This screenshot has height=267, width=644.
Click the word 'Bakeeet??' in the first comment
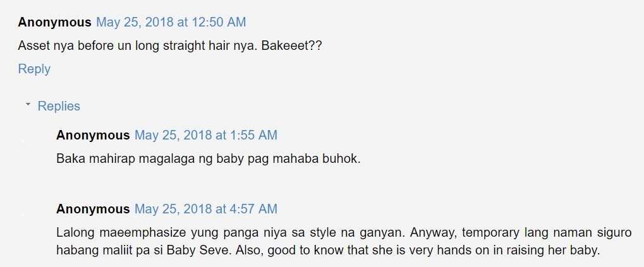click(291, 45)
